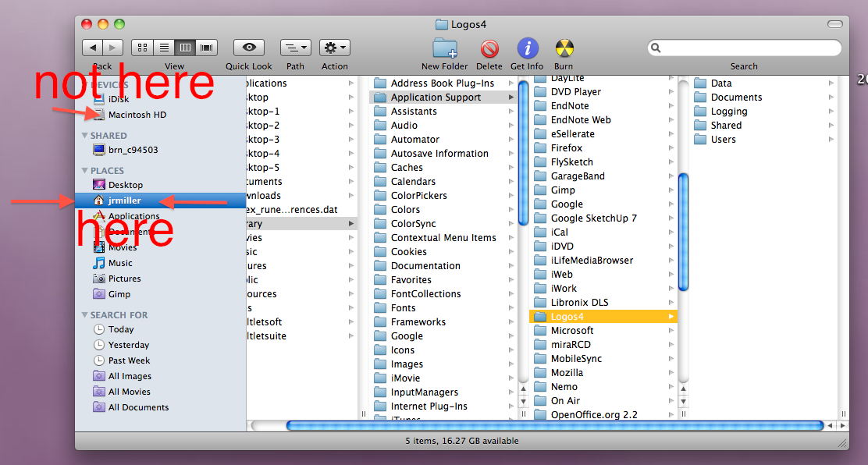Open Pictures in the sidebar
Image resolution: width=868 pixels, height=465 pixels.
pos(125,279)
